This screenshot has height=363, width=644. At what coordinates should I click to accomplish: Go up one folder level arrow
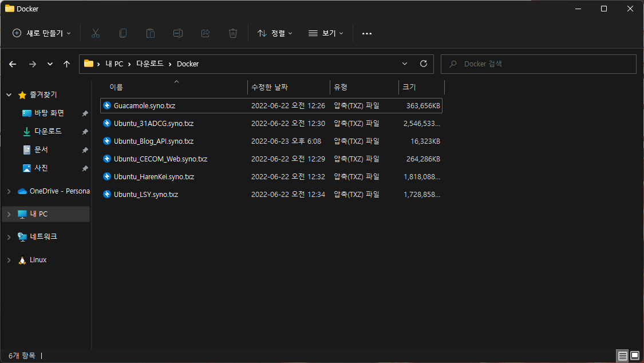pos(66,64)
